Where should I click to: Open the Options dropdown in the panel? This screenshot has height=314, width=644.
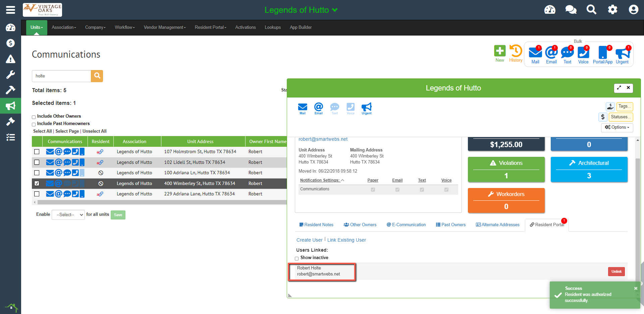pyautogui.click(x=617, y=127)
